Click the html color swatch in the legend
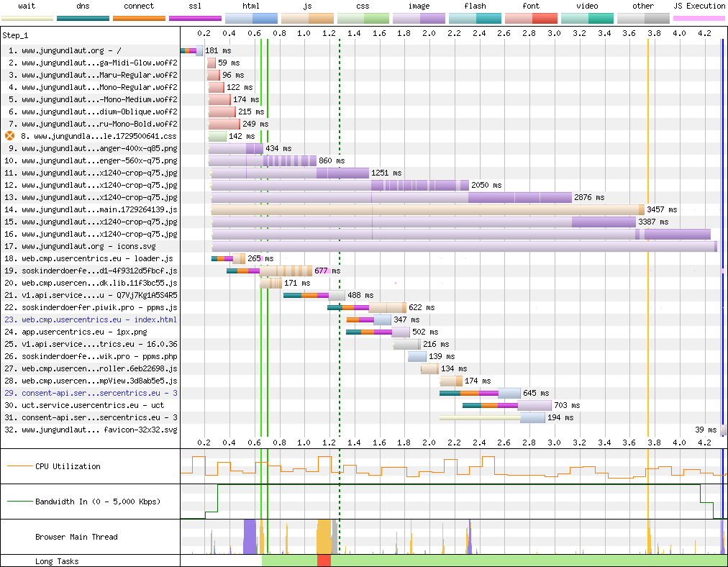The image size is (728, 567). coord(251,19)
